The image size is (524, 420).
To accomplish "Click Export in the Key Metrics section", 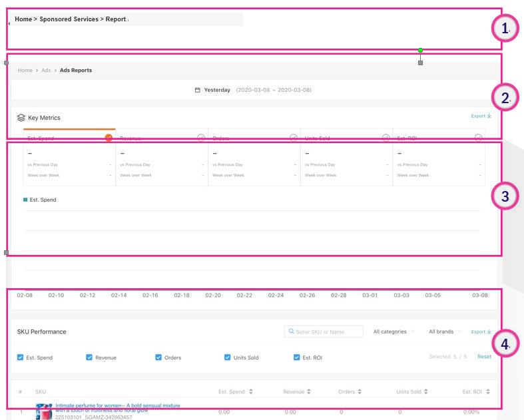I will (481, 116).
